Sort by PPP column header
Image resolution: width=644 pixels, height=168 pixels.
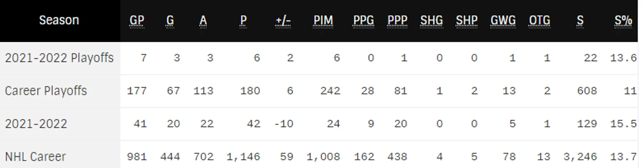397,20
